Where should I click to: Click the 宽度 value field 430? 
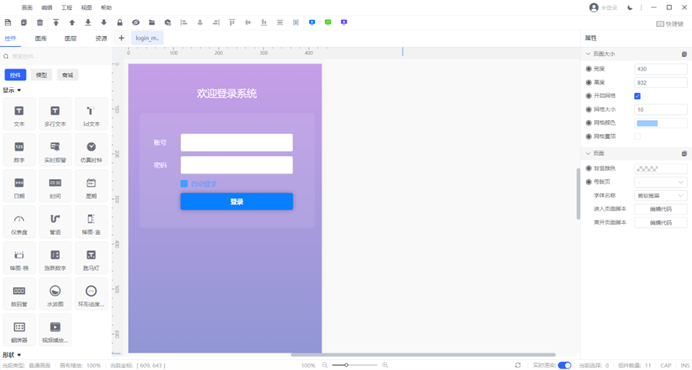coord(661,69)
